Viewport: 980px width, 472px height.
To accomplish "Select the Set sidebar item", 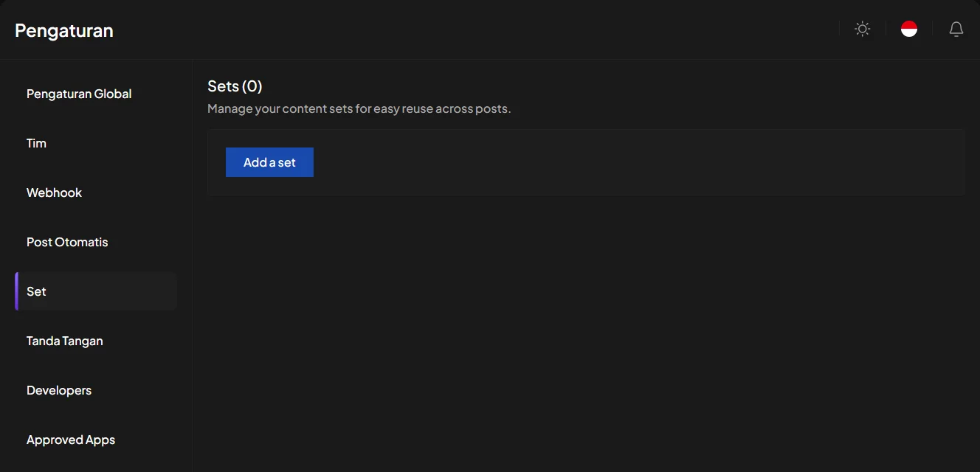I will tap(96, 291).
